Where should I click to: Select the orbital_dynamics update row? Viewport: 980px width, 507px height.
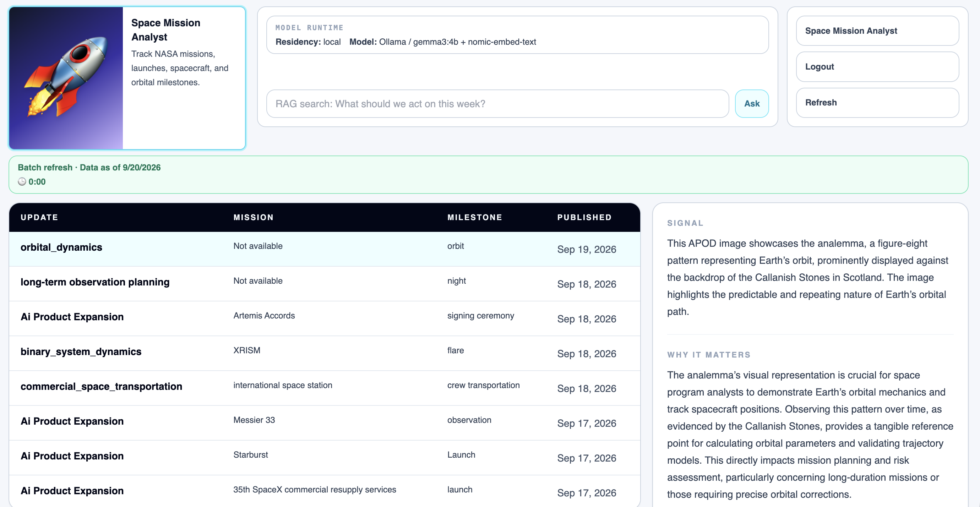[325, 249]
